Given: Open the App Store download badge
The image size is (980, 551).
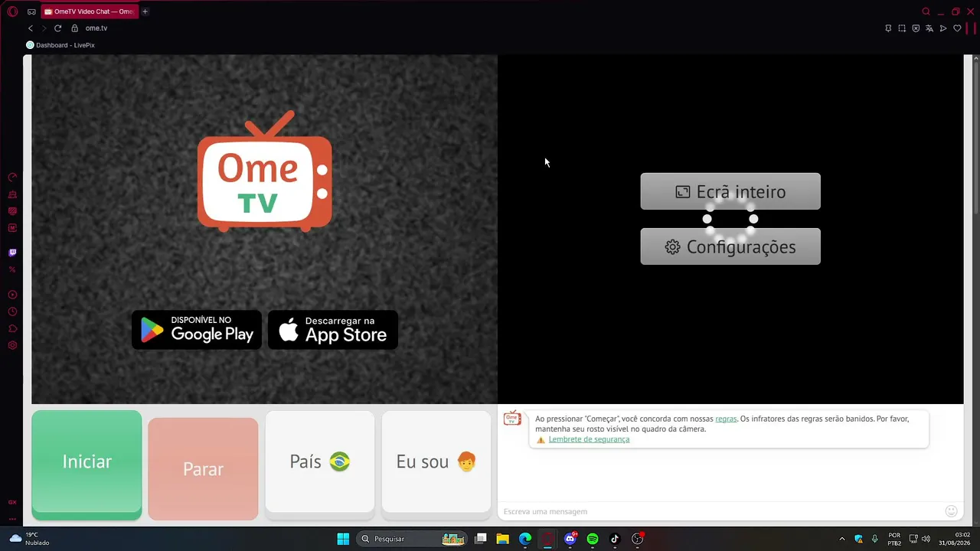Looking at the screenshot, I should [x=333, y=330].
